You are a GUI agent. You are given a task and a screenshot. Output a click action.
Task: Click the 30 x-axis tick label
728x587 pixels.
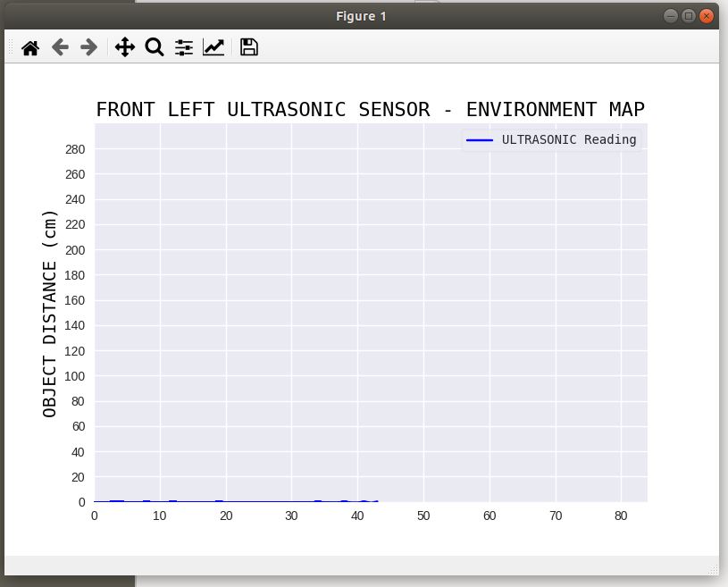[291, 516]
